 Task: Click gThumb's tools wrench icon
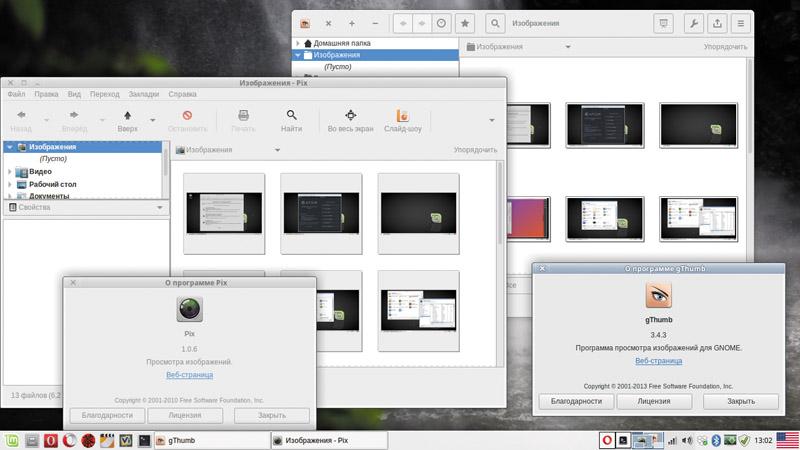tap(694, 23)
